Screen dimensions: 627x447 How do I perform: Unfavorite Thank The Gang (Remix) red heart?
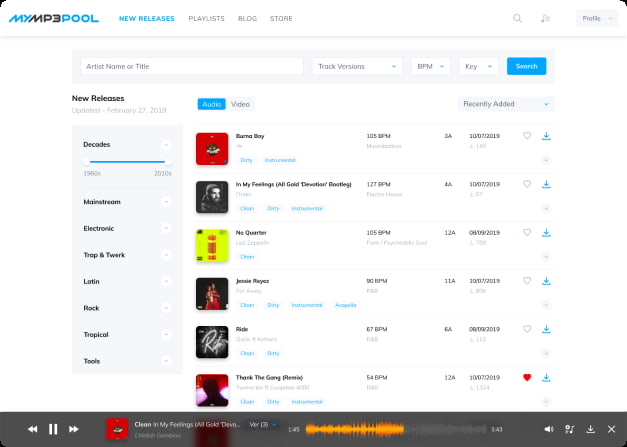point(527,377)
